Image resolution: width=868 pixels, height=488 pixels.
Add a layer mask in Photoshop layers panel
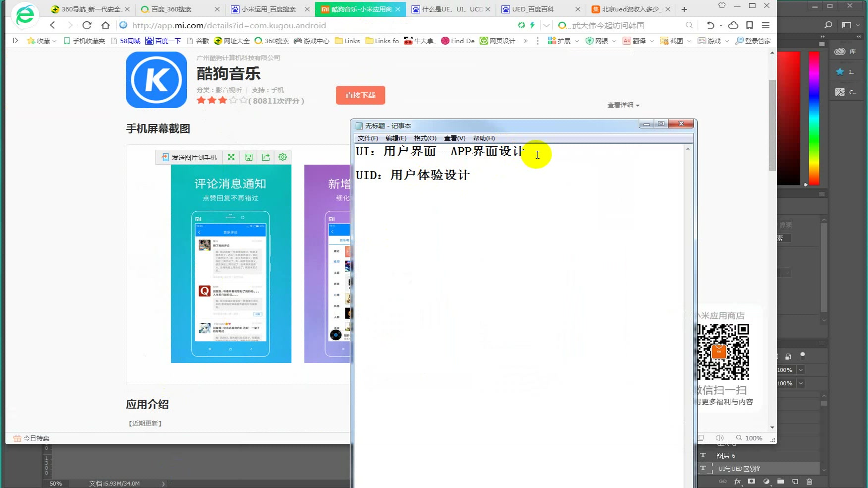tap(752, 482)
